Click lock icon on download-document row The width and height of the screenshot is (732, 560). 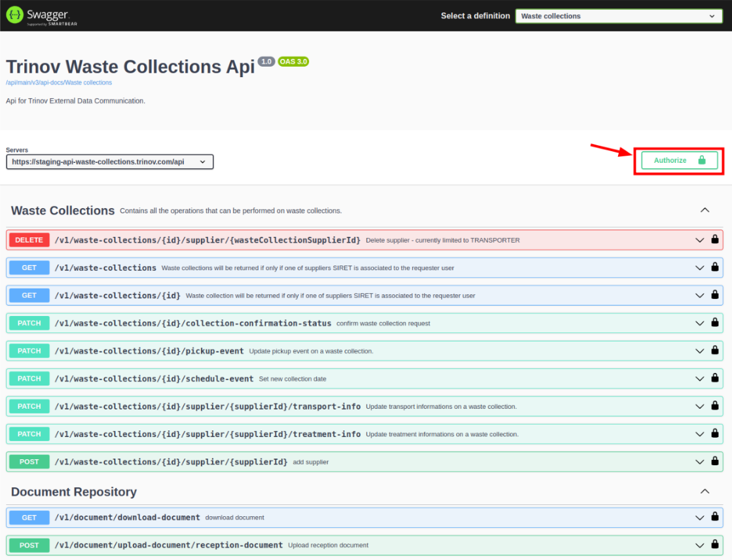tap(715, 517)
